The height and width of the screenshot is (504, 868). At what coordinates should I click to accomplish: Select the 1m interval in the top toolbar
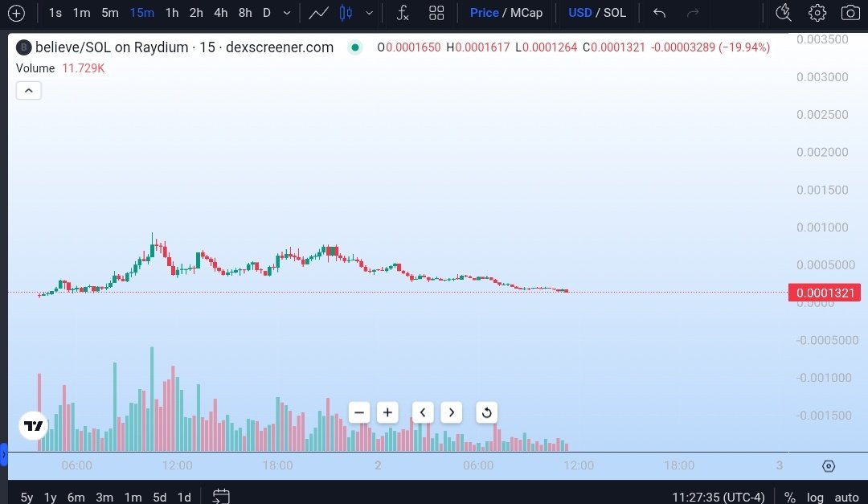[x=81, y=13]
